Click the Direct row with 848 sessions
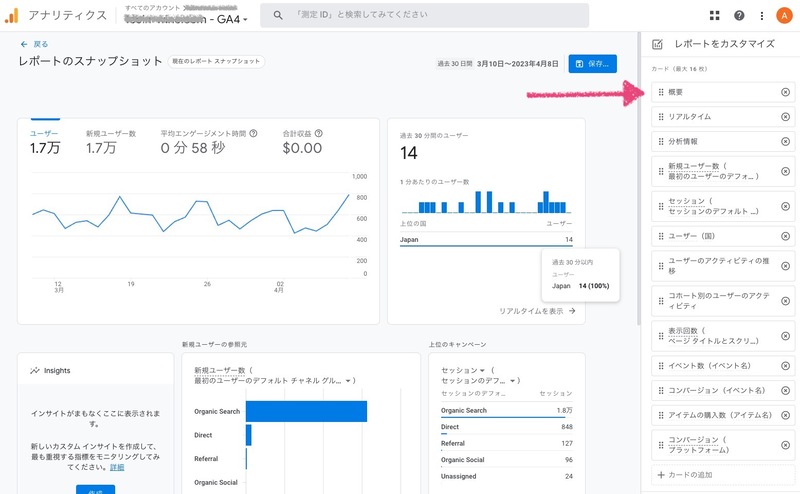The height and width of the screenshot is (494, 800). (507, 427)
